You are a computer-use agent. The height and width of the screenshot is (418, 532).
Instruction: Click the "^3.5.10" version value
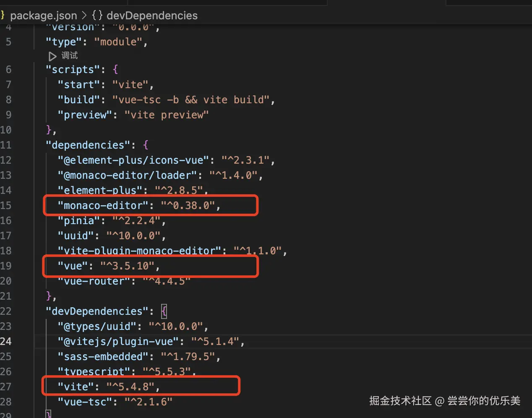(128, 266)
